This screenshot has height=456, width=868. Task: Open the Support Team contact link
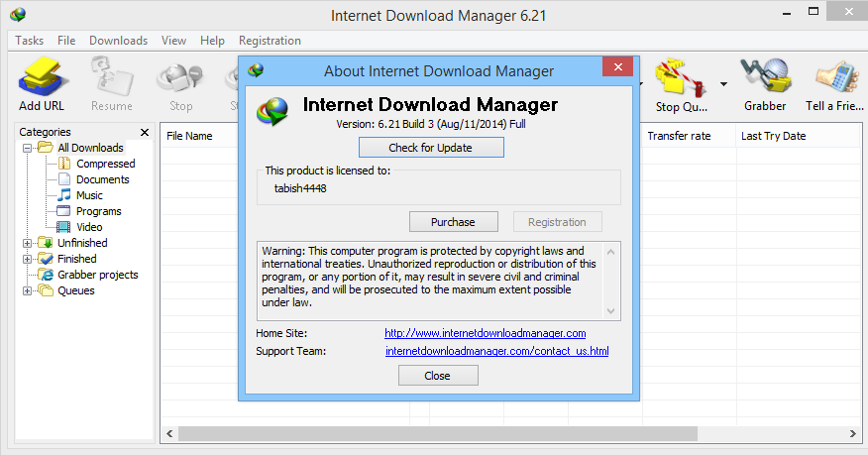(496, 351)
